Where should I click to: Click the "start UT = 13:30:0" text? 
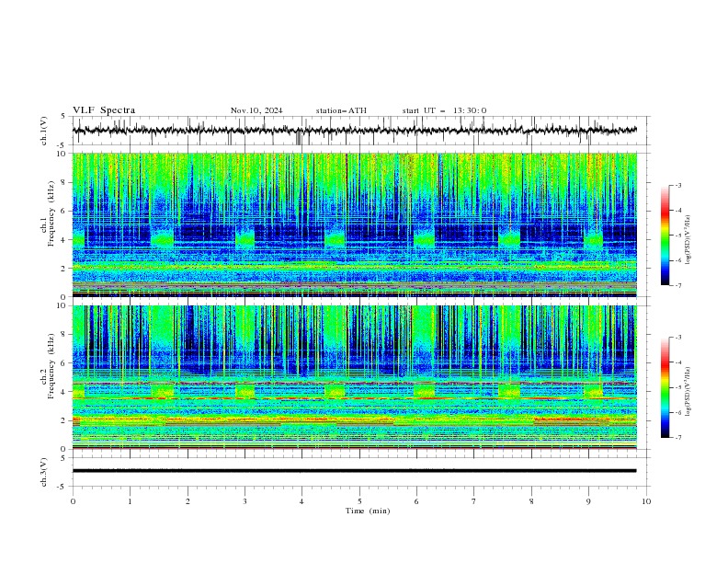[444, 110]
